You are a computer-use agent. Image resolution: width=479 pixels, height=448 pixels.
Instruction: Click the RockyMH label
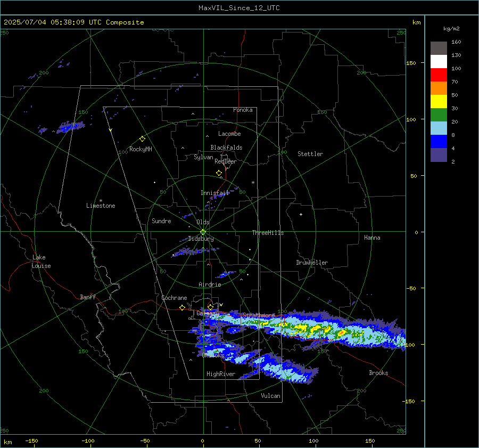(141, 149)
